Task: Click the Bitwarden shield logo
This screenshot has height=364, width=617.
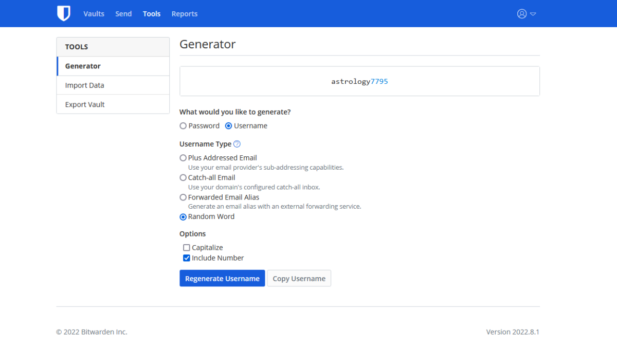Action: pyautogui.click(x=63, y=13)
